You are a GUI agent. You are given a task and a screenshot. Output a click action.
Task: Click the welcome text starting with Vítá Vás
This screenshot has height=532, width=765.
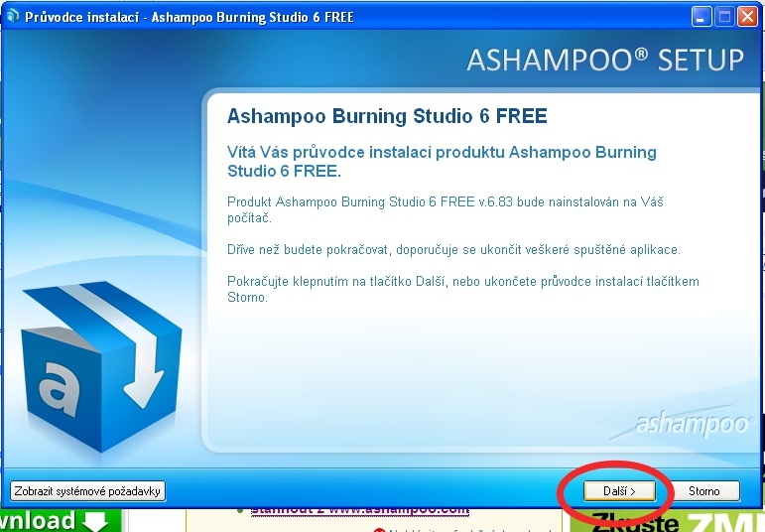pyautogui.click(x=442, y=161)
